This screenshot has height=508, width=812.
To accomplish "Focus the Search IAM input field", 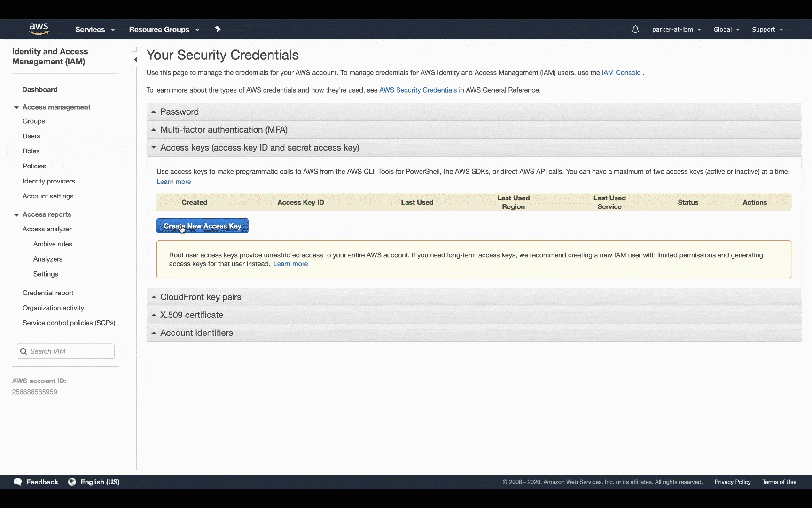I will click(70, 351).
